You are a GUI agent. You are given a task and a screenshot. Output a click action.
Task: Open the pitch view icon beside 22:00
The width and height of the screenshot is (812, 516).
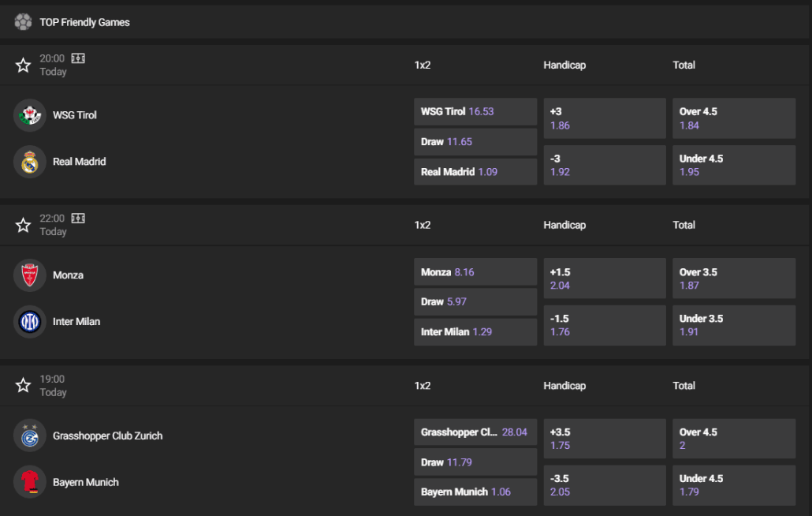(x=78, y=218)
